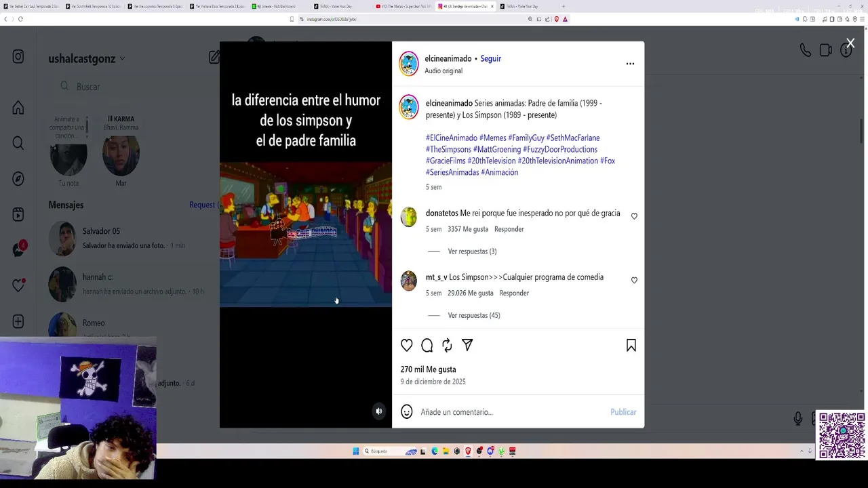Toggle video sound with the speaker icon
The width and height of the screenshot is (868, 488).
379,411
